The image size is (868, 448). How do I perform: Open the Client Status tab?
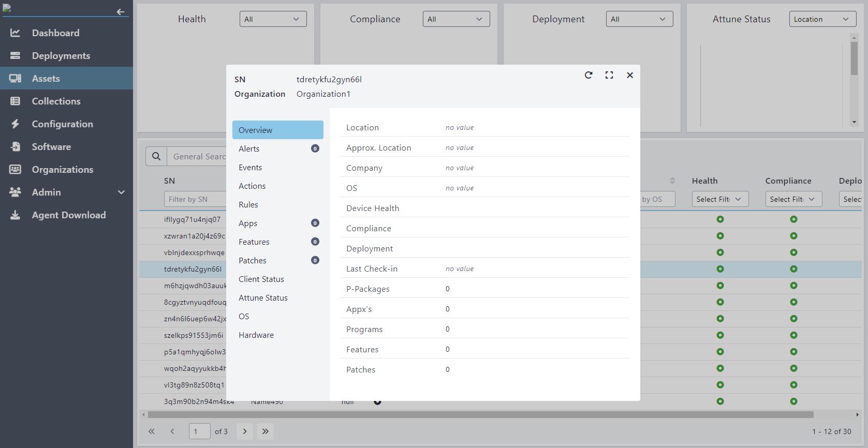[x=278, y=279]
